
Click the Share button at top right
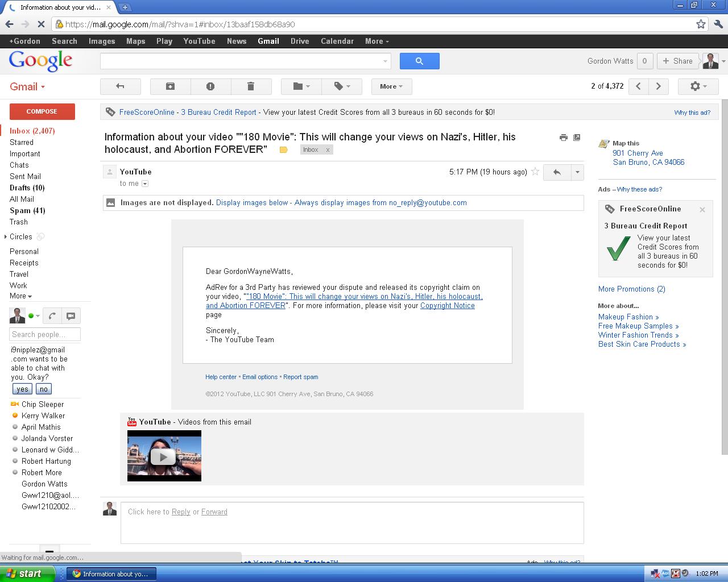(677, 61)
